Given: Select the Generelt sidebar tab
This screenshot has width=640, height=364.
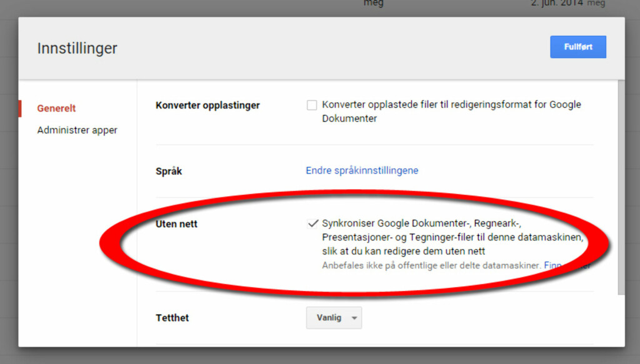Looking at the screenshot, I should coord(56,108).
